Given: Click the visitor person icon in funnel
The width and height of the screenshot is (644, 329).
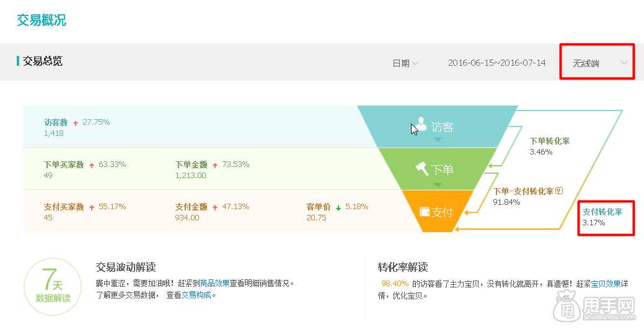Looking at the screenshot, I should 421,125.
